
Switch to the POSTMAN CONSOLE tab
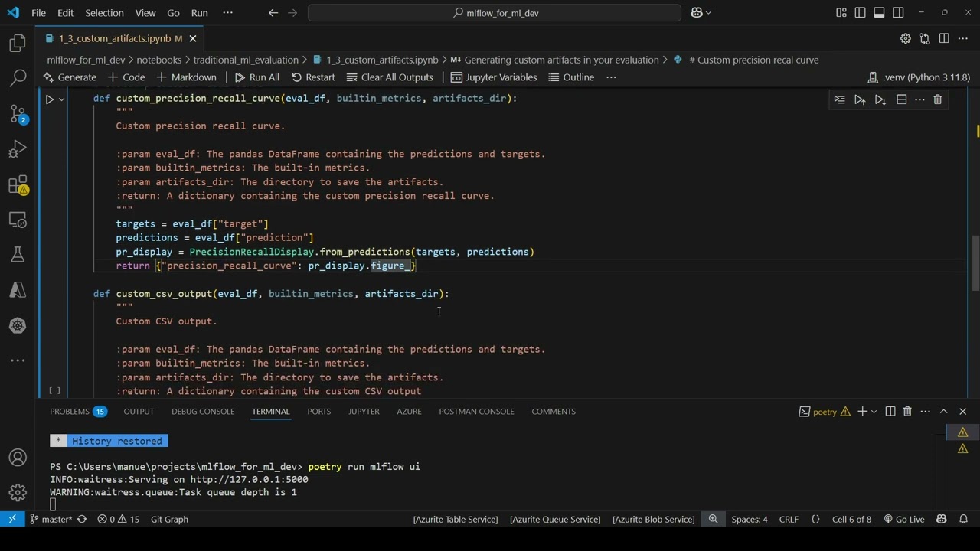[x=476, y=411]
